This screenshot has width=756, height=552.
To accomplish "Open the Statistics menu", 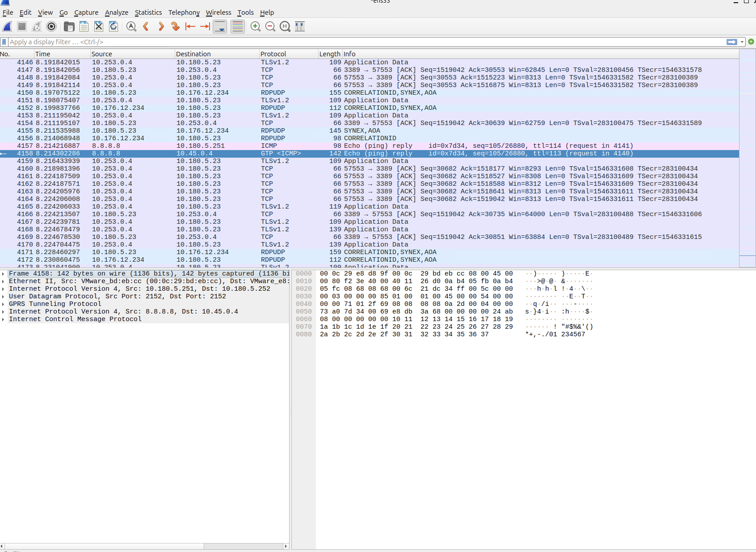I will pos(148,13).
